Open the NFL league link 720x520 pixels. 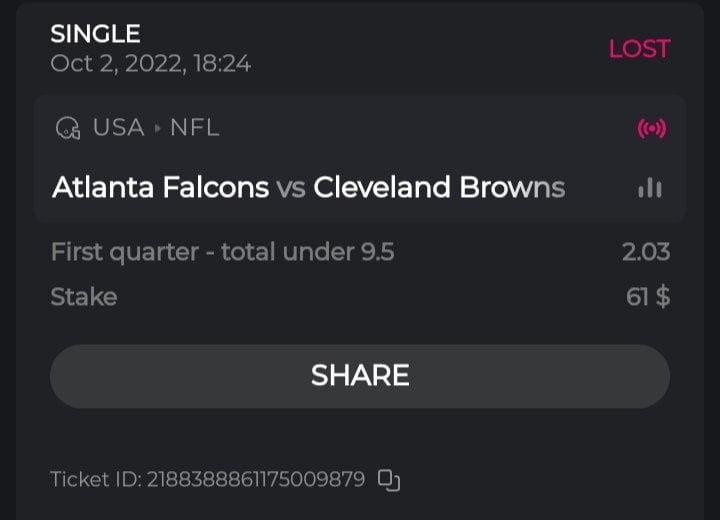[x=194, y=128]
